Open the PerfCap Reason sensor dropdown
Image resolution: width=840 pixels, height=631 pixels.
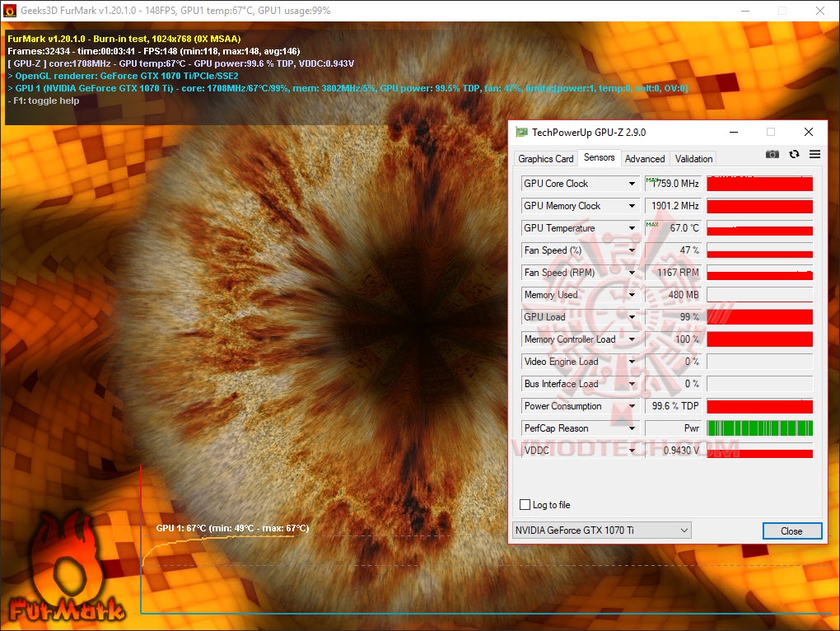click(x=632, y=428)
